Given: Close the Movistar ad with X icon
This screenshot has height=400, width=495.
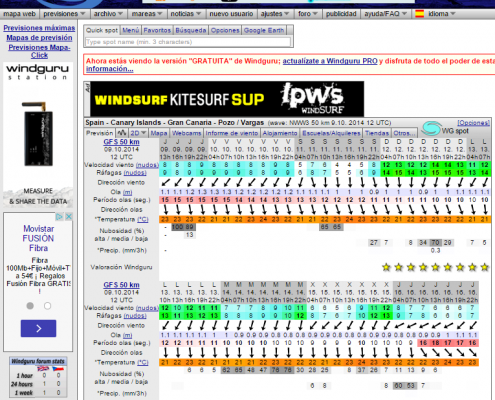Looking at the screenshot, I should click(69, 217).
